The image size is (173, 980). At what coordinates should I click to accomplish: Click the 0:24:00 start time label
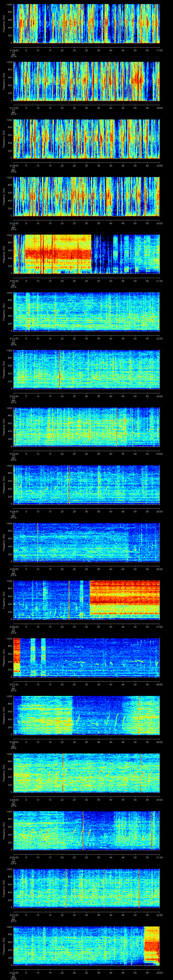(x=14, y=511)
